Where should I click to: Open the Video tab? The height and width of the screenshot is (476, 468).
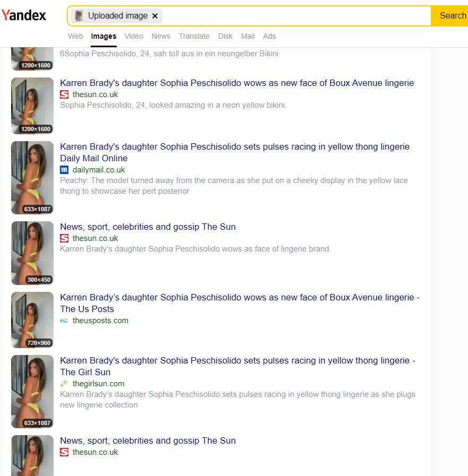(x=134, y=36)
